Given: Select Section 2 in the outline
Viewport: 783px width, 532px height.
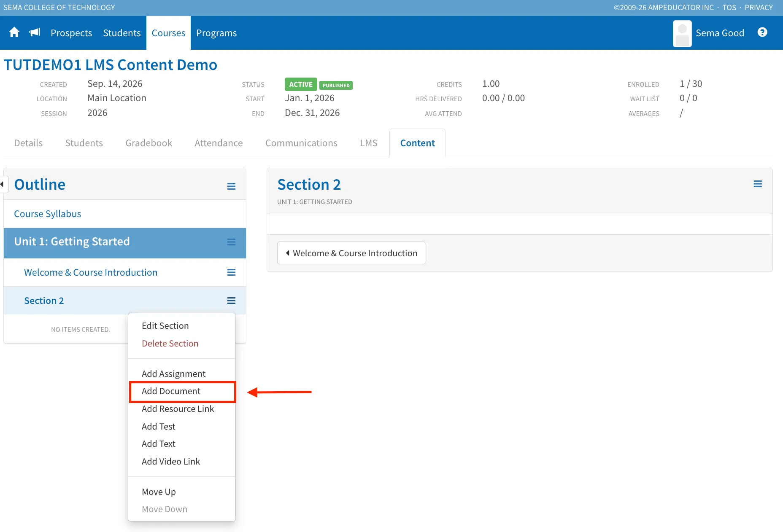Looking at the screenshot, I should coord(44,301).
